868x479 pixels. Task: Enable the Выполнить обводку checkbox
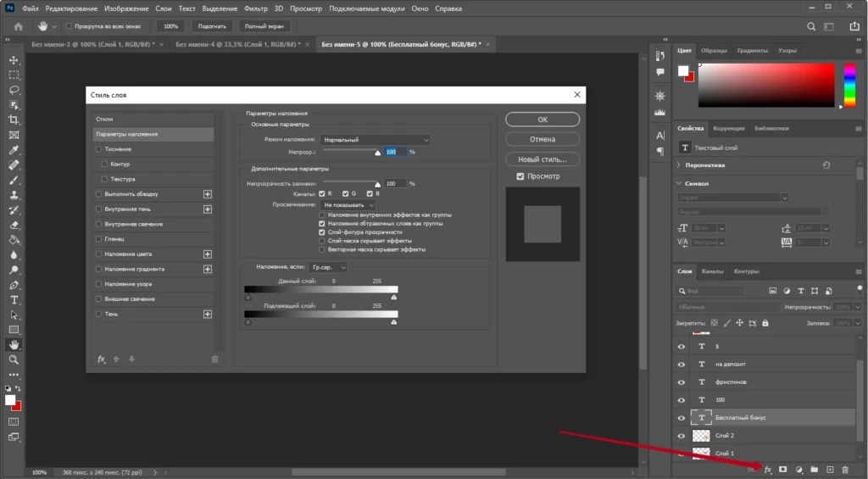pos(99,194)
